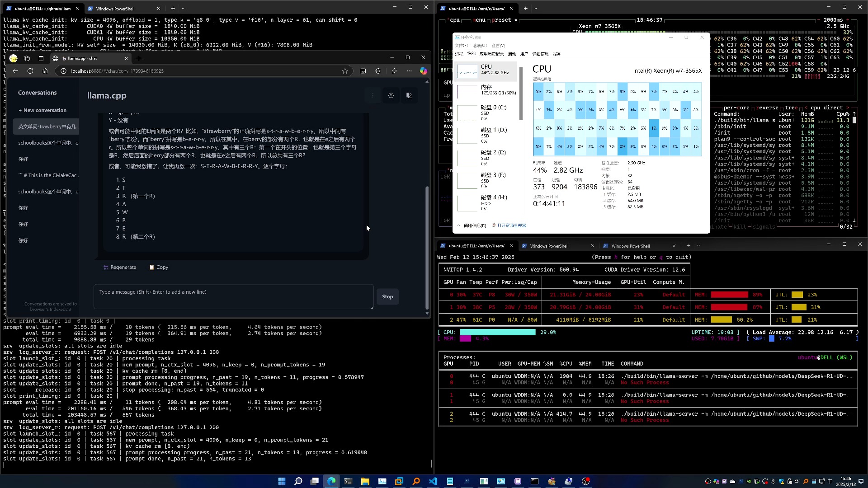Select 磁盘 1 (D:) in Task Manager
868x488 pixels.
pyautogui.click(x=486, y=136)
